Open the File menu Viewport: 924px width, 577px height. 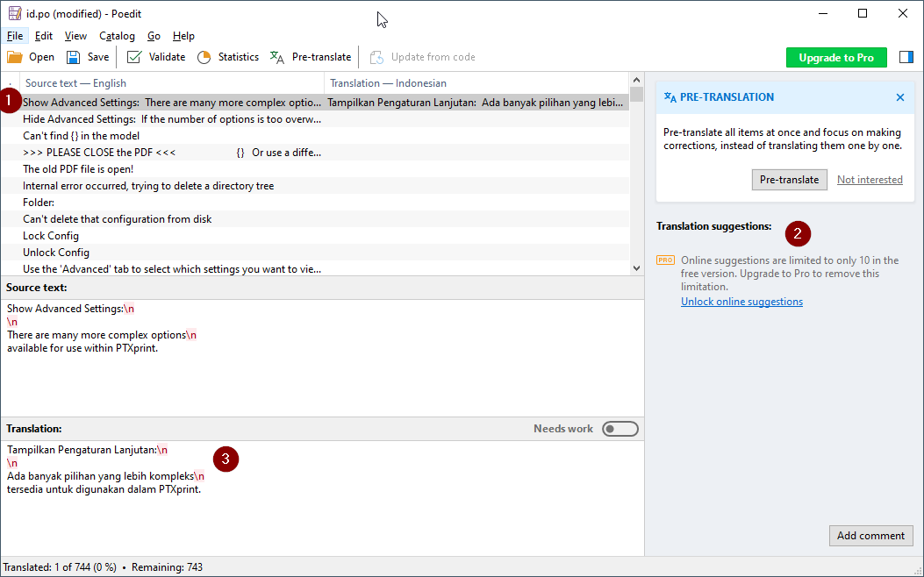coord(15,36)
